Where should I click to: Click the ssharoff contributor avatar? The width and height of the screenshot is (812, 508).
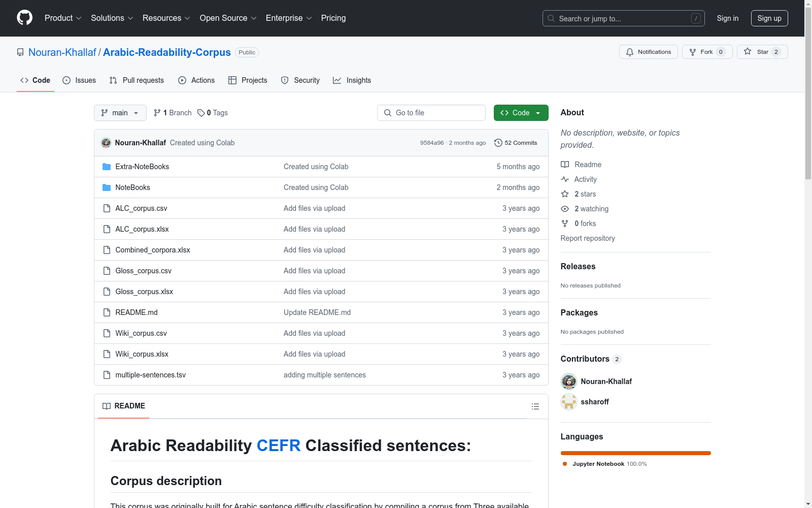(x=569, y=402)
